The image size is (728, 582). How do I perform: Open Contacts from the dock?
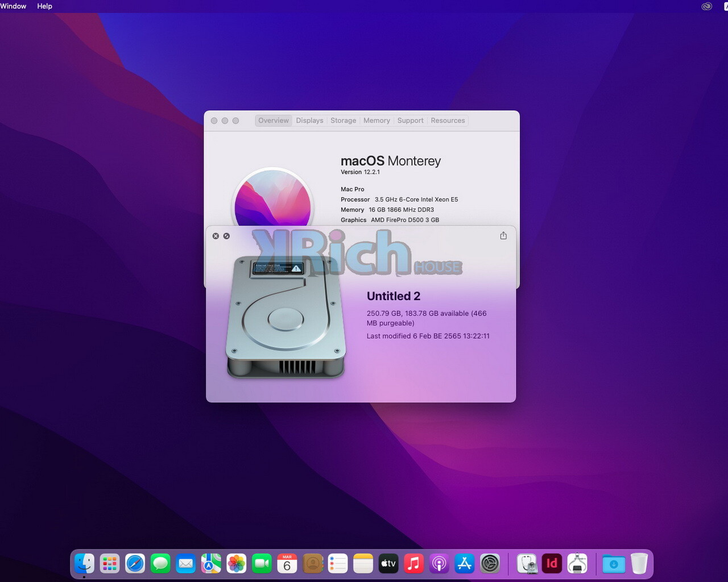(x=313, y=564)
